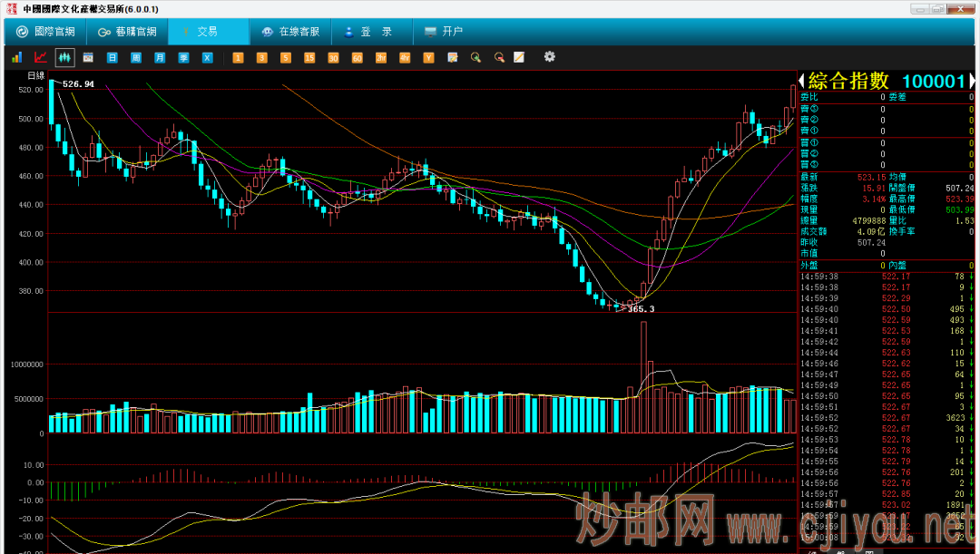
Task: Select the candlestick K-line chart icon
Action: pos(64,58)
